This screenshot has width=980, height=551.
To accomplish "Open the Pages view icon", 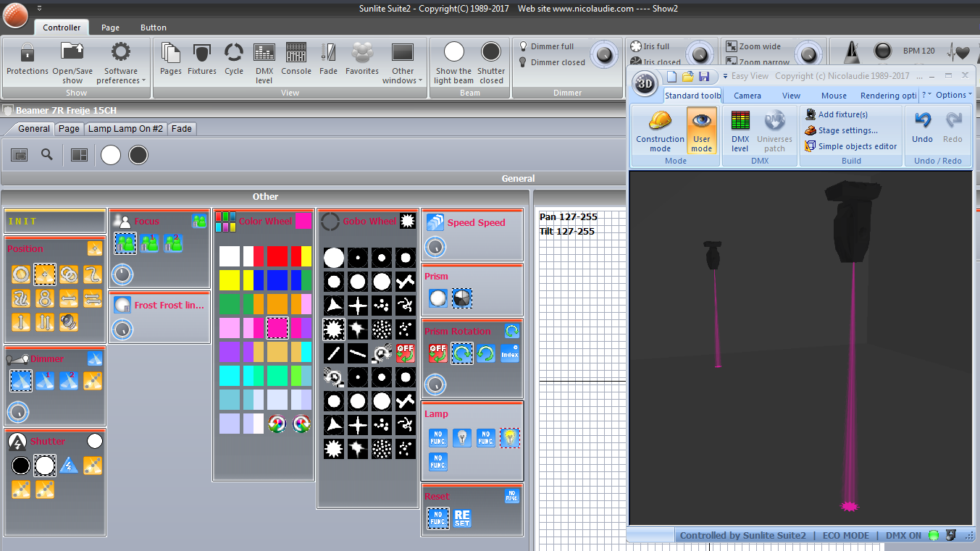I will pyautogui.click(x=171, y=59).
